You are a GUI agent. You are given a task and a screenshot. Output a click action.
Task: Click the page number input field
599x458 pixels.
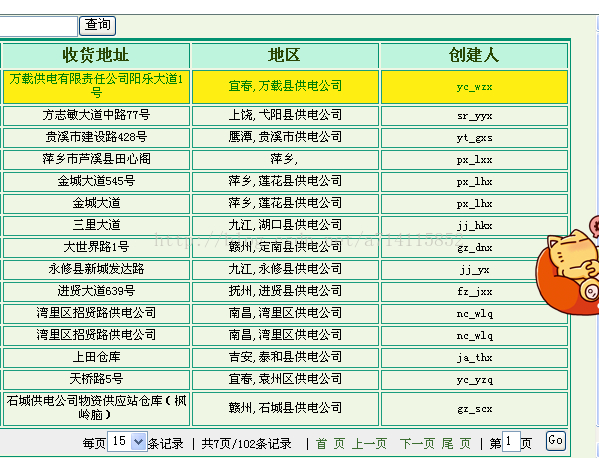point(511,442)
